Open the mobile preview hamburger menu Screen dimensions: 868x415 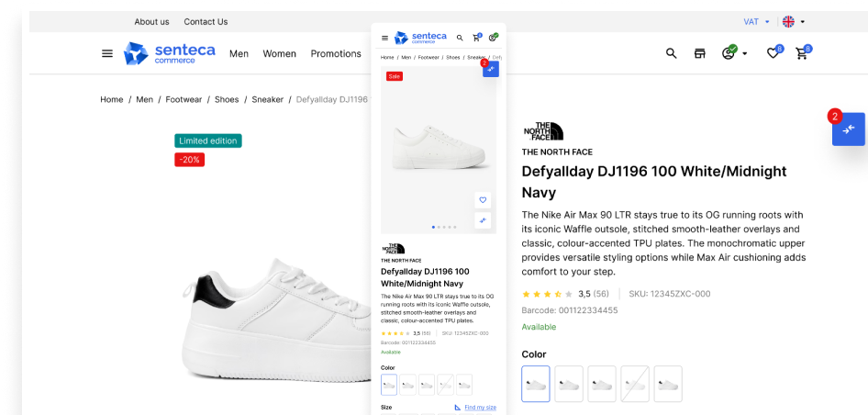pyautogui.click(x=385, y=38)
